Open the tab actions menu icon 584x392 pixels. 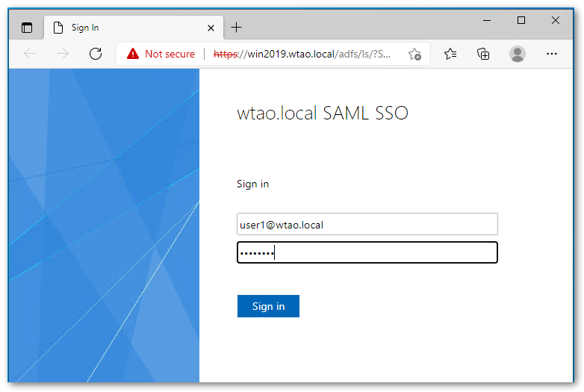27,28
